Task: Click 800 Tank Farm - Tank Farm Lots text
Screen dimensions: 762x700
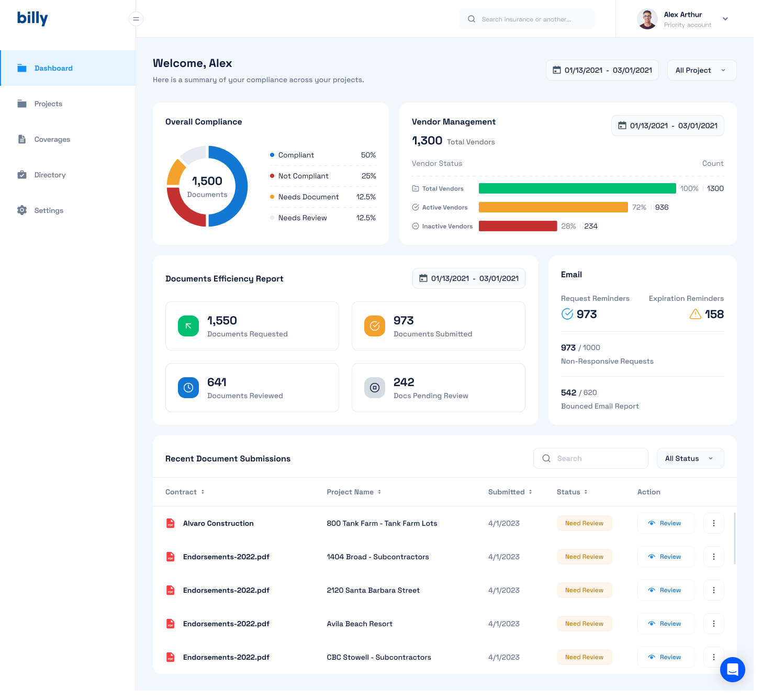Action: click(382, 523)
